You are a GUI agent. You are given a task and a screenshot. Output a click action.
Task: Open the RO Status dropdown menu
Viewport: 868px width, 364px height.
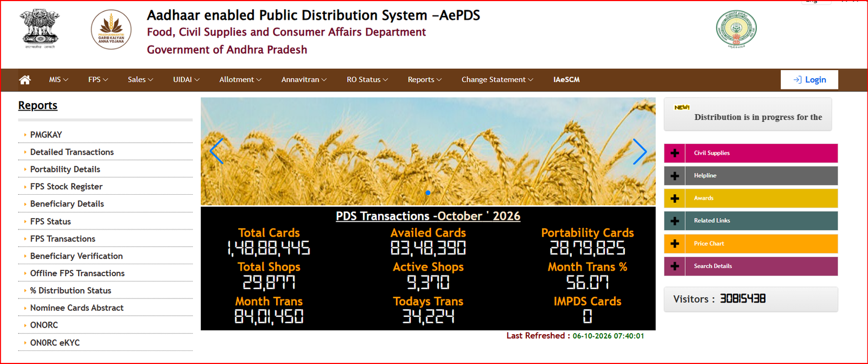(367, 80)
